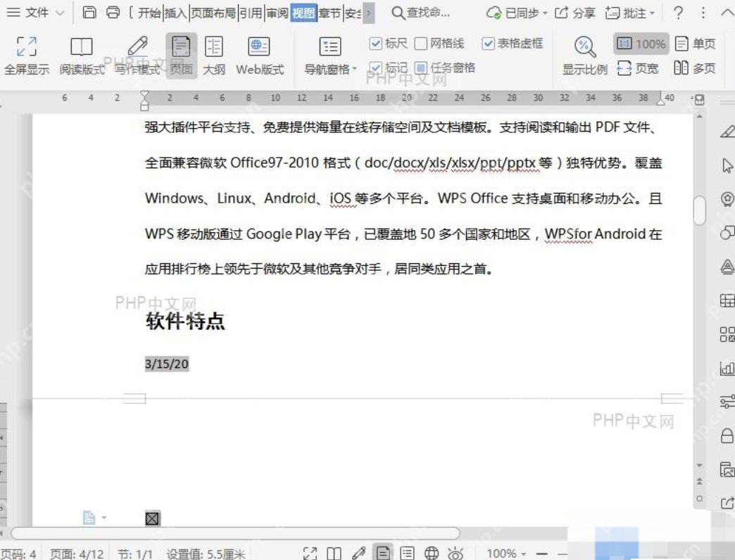Open the Page Layout (页面布局) tab
Viewport: 735px width, 560px height.
(x=213, y=13)
